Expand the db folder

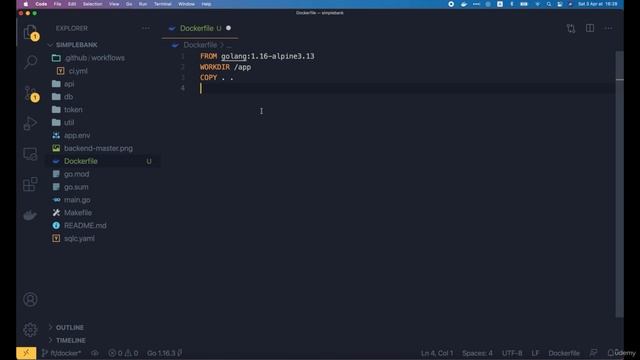(x=68, y=97)
